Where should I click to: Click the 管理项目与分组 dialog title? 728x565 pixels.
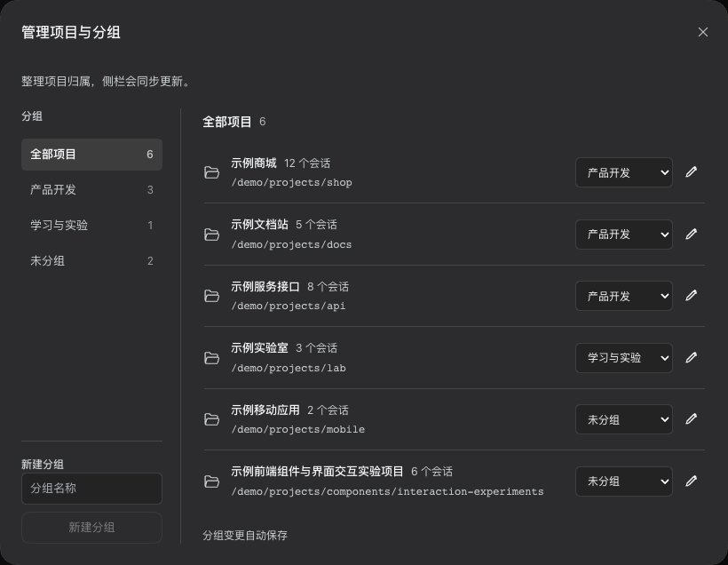(71, 33)
